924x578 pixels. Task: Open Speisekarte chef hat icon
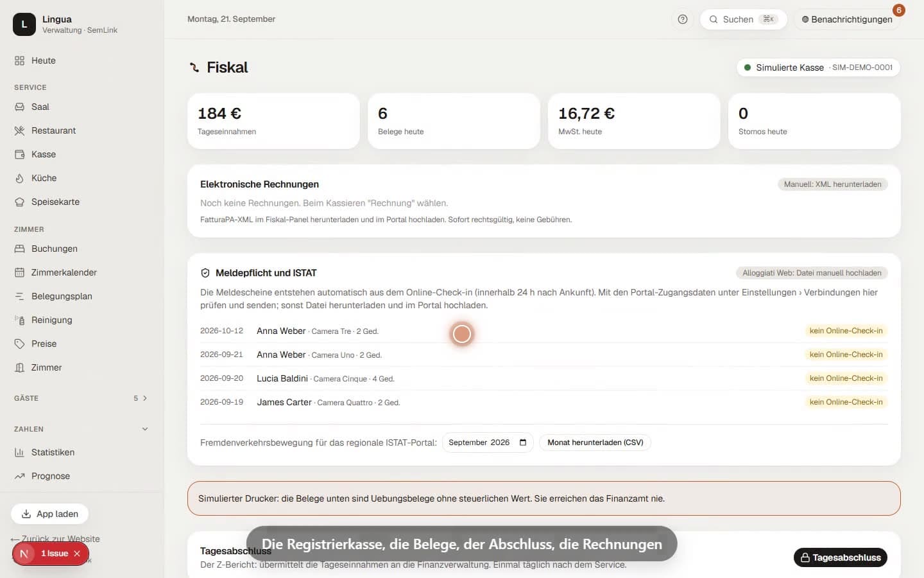click(19, 202)
